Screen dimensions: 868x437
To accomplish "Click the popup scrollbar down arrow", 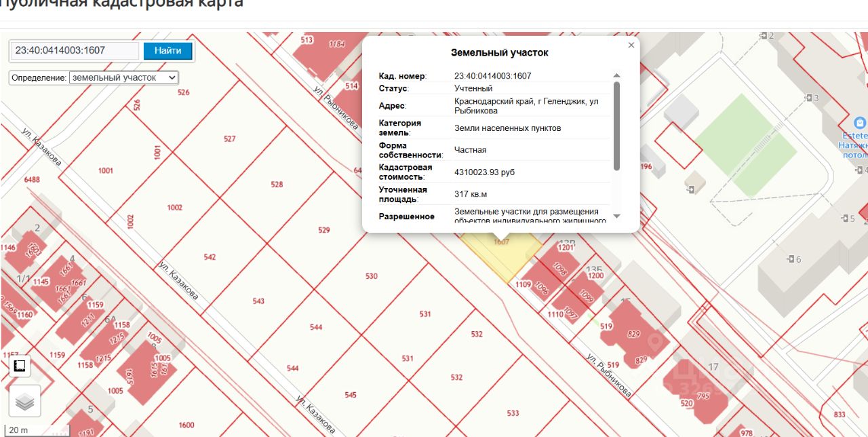I will pyautogui.click(x=616, y=216).
